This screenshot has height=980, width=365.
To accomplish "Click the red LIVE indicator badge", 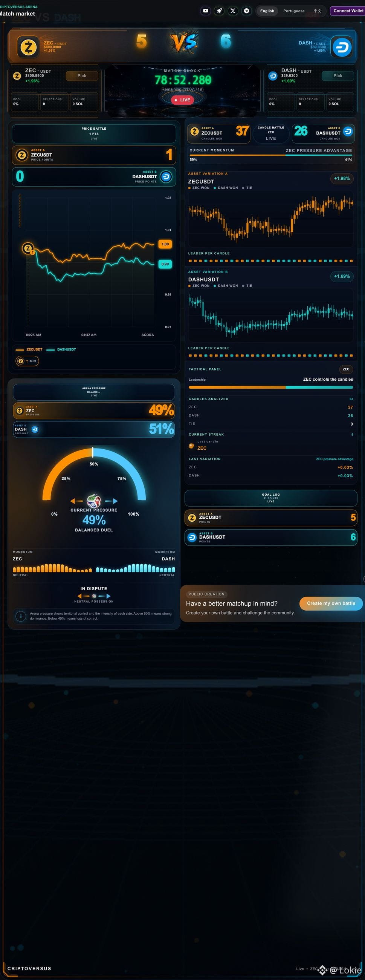I will [x=182, y=100].
